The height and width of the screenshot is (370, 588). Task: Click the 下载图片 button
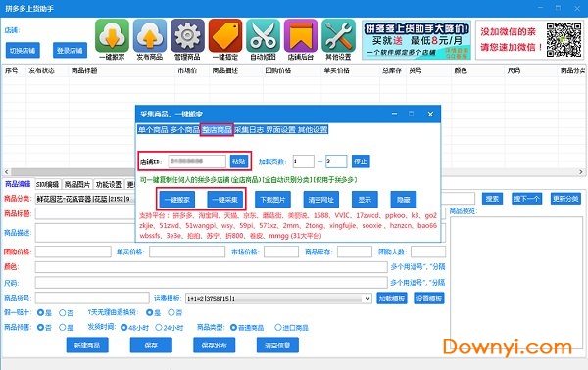click(272, 200)
